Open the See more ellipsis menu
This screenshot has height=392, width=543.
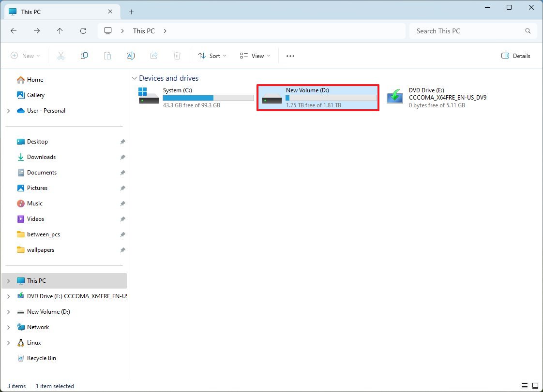290,56
